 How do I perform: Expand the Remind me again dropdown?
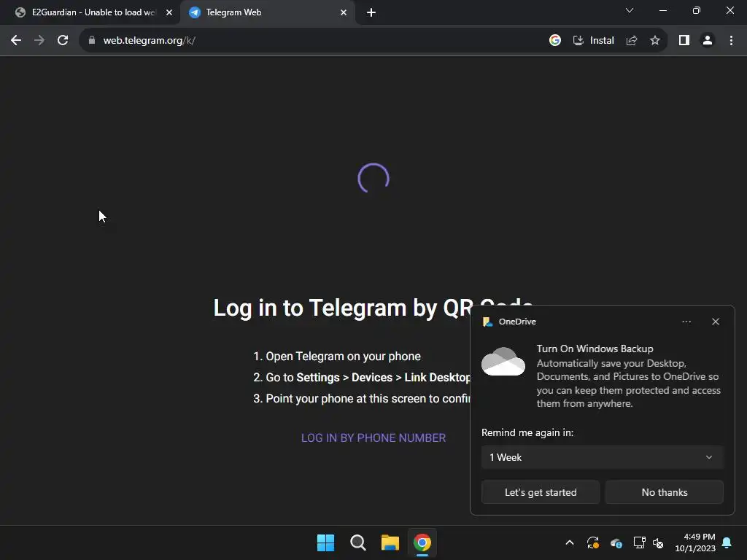coord(602,457)
